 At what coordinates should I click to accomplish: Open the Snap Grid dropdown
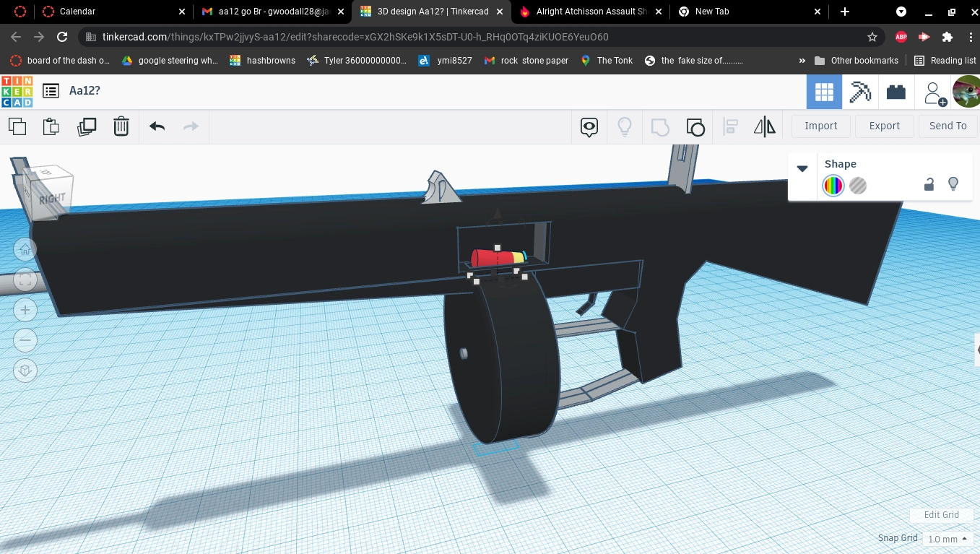[946, 539]
